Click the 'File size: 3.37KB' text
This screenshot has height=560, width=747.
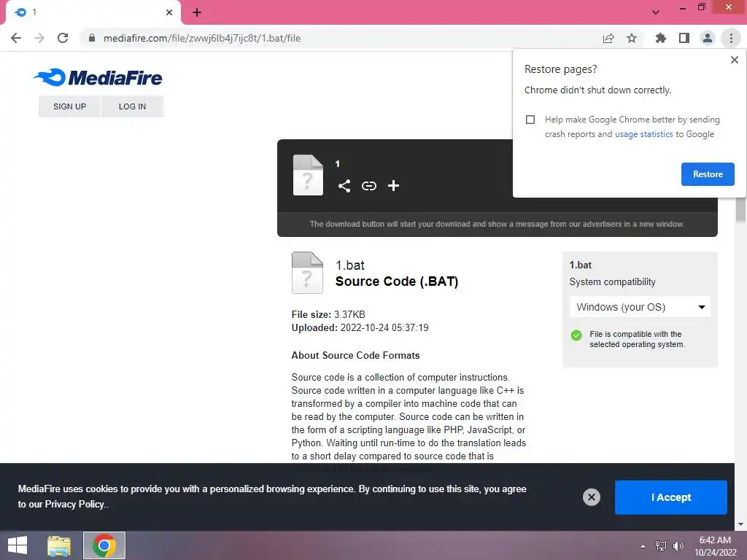coord(328,315)
